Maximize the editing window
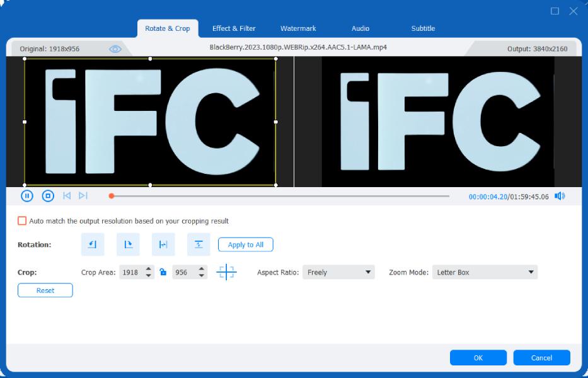 point(555,11)
